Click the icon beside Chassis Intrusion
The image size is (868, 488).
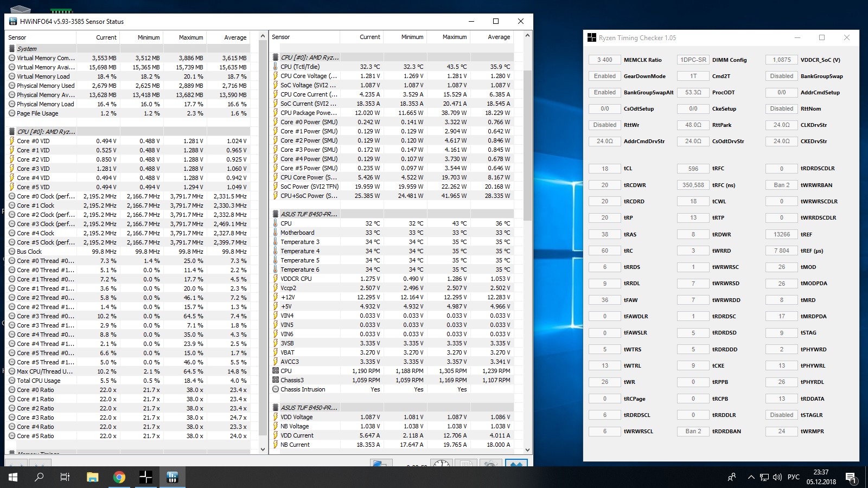point(276,389)
